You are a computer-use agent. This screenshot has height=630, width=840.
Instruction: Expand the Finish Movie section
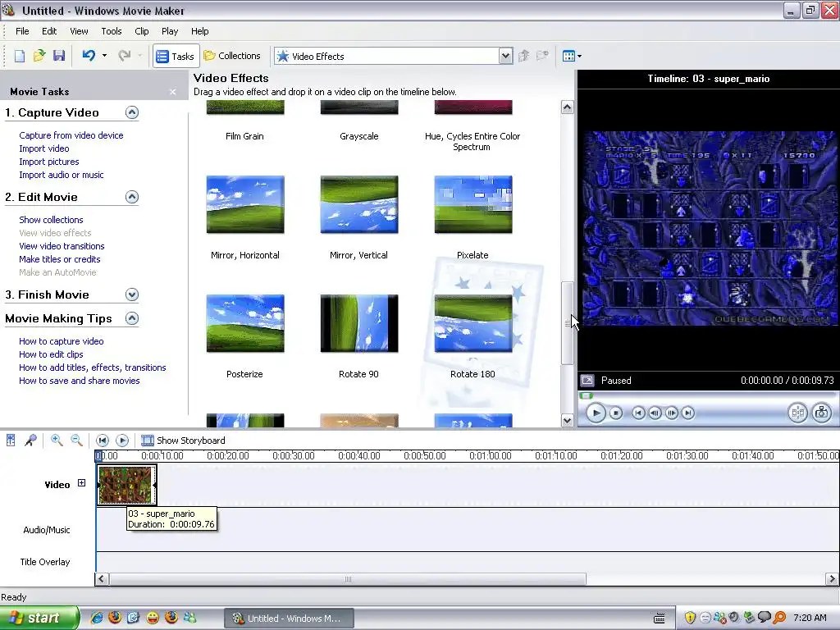click(132, 294)
